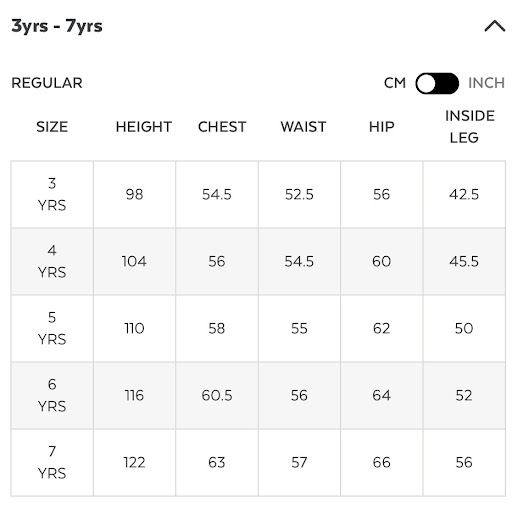512x512 pixels.
Task: Select the CM unit label
Action: 395,83
